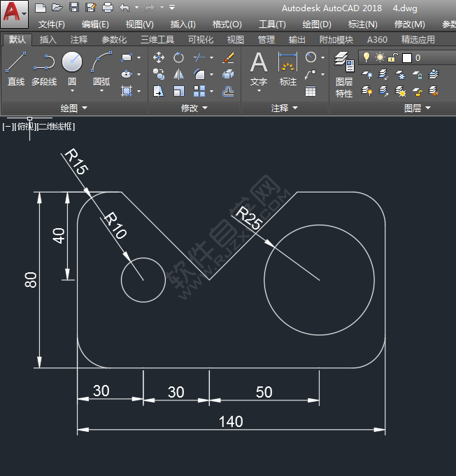Open the File (文件) menu
Image resolution: width=456 pixels, height=476 pixels.
(x=51, y=24)
